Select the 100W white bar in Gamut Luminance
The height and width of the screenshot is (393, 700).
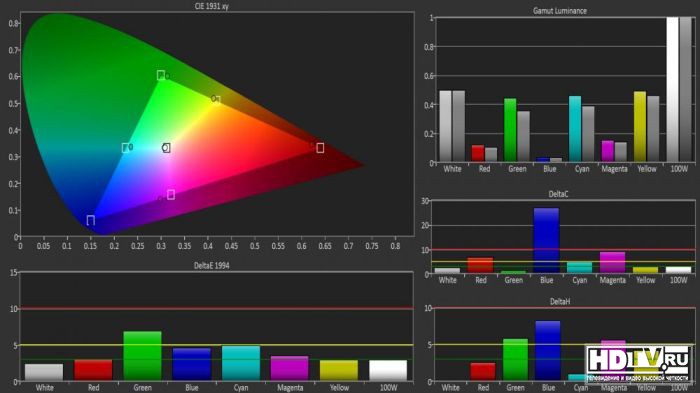(672, 89)
